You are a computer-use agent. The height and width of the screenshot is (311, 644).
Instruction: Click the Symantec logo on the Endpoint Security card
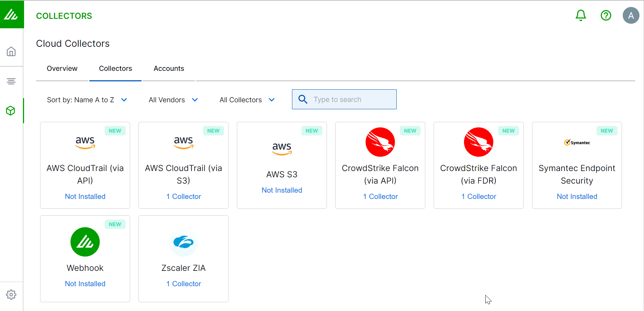[577, 142]
